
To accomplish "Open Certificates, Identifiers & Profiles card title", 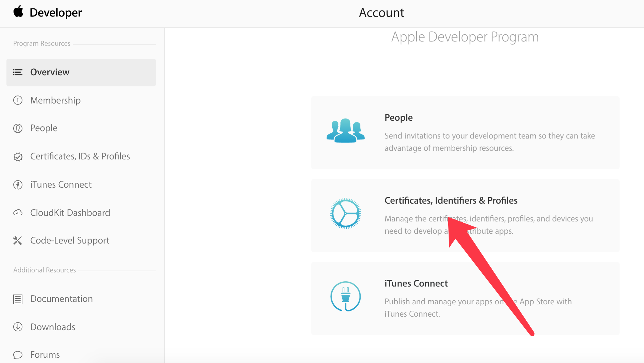I will pos(451,201).
